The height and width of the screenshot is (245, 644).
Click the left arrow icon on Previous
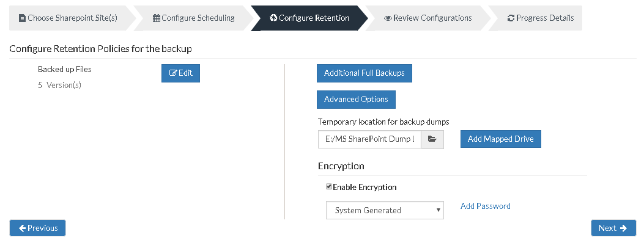point(23,228)
